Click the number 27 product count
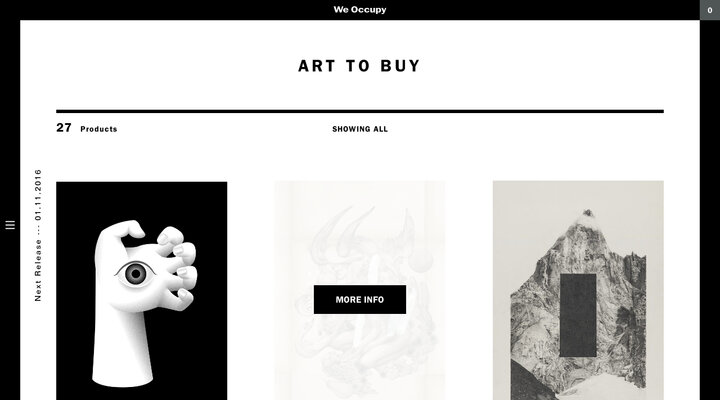The image size is (720, 400). coord(64,128)
